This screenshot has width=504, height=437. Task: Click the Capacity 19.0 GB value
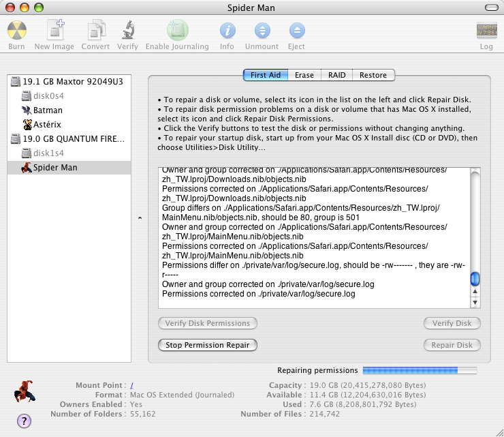pyautogui.click(x=367, y=385)
